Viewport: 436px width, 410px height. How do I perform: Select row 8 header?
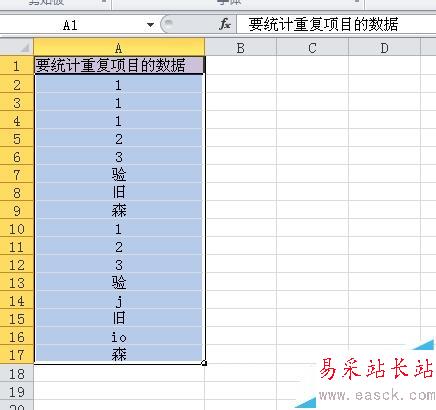coord(17,192)
